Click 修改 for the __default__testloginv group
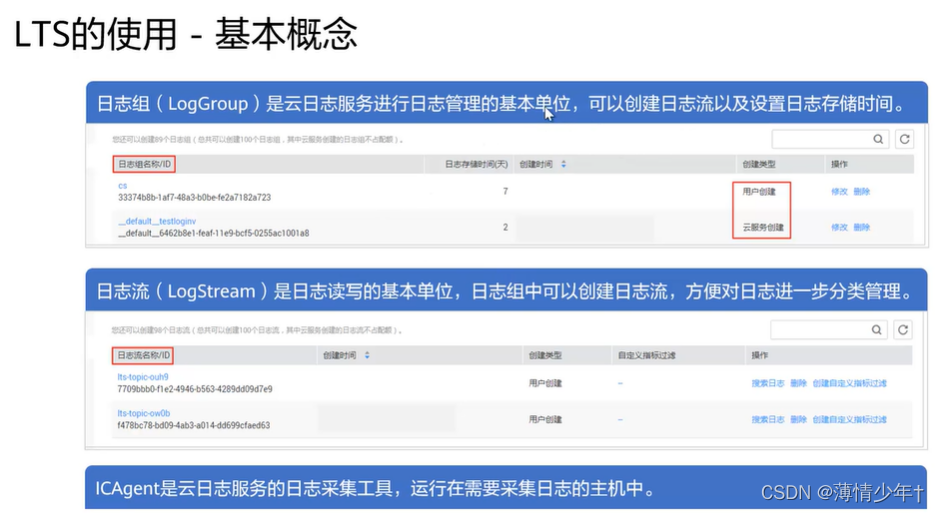 coord(839,228)
